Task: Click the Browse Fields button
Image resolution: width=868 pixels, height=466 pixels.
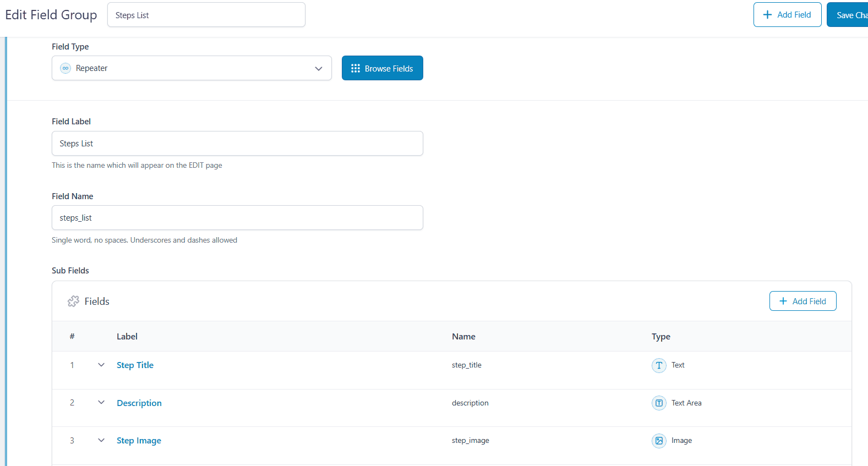Action: tap(383, 68)
